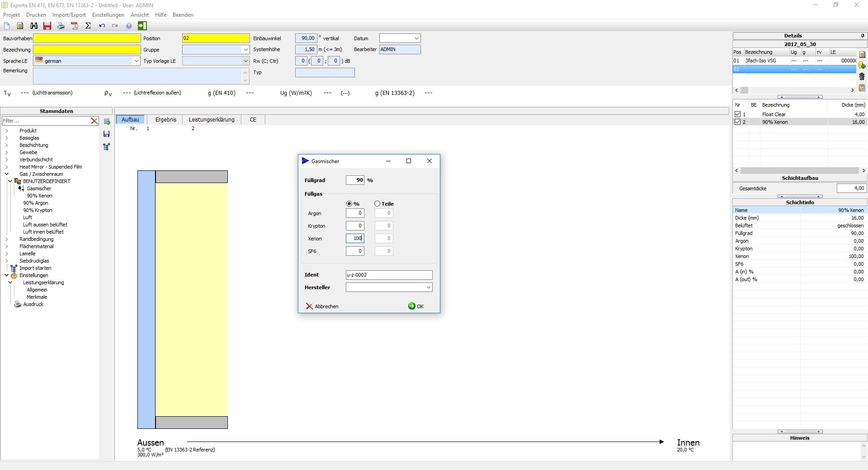
Task: Click the Xenon percent input field
Action: pyautogui.click(x=355, y=238)
